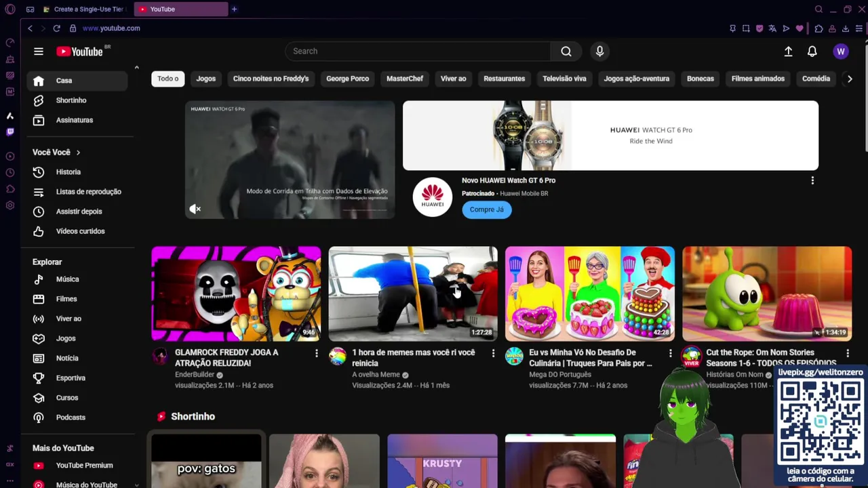This screenshot has width=868, height=488.
Task: Open the browser snapshot capture icon
Action: point(746,28)
